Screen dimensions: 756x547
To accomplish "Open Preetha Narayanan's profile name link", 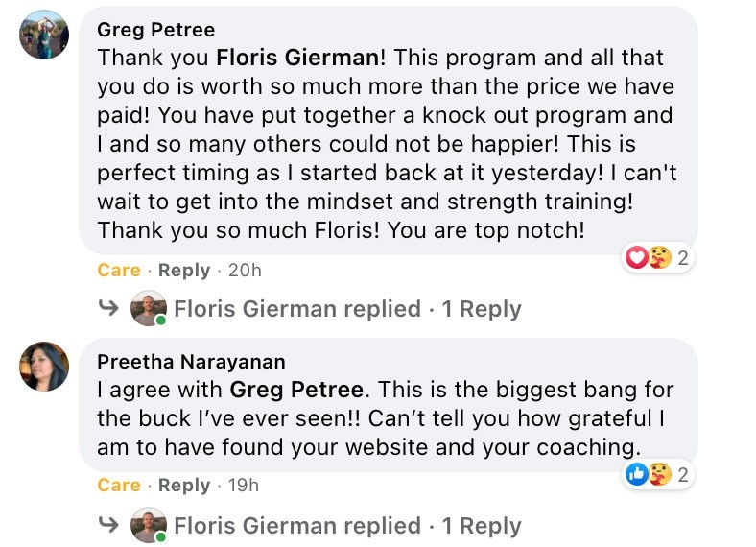I will 191,362.
